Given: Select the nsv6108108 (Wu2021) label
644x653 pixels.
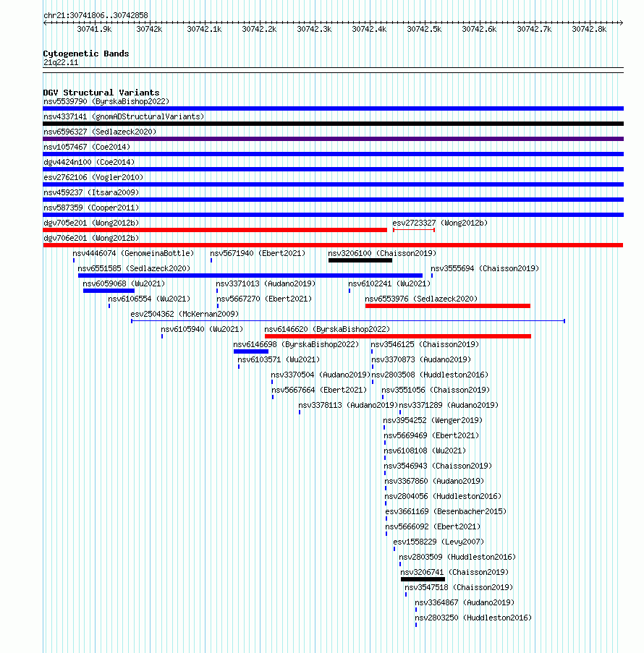Looking at the screenshot, I should (x=425, y=451).
